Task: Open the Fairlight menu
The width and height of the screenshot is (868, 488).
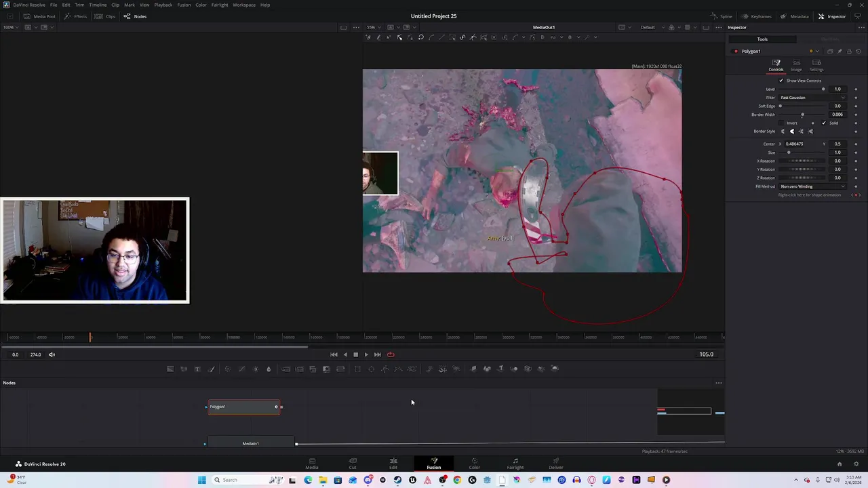Action: (x=219, y=5)
